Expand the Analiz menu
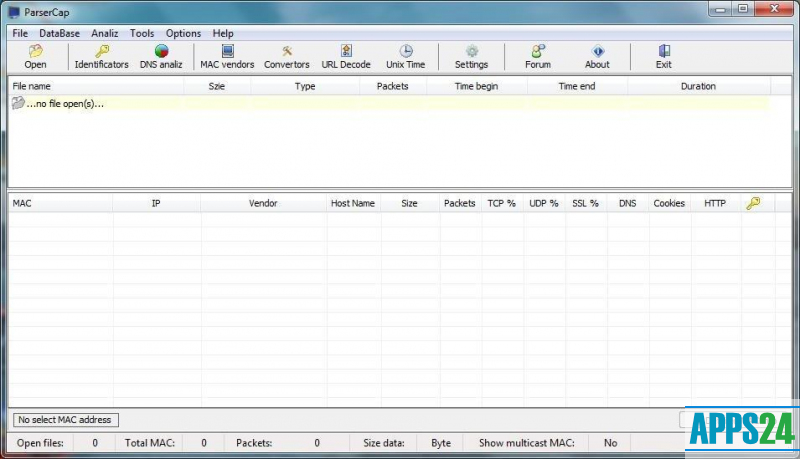 tap(104, 33)
